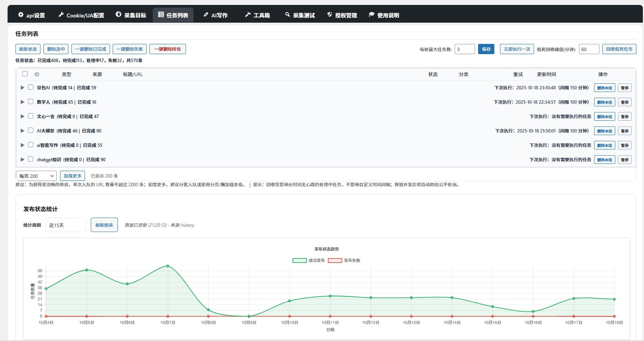Screen dimensions: 644x341
Task: Open the 使用说明 tab
Action: (x=384, y=15)
